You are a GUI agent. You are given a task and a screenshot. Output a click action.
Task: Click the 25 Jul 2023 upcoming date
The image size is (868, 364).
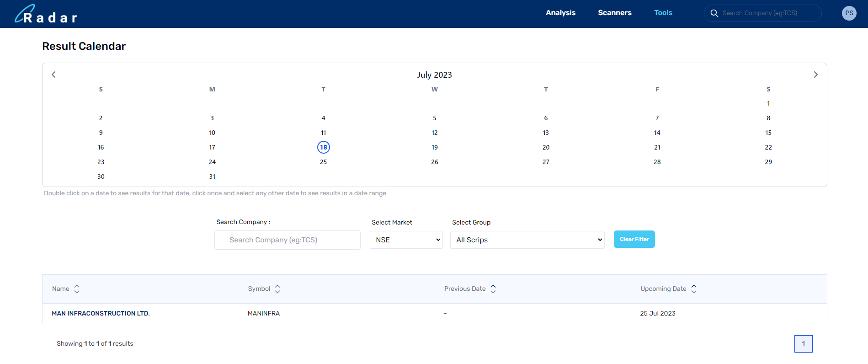point(658,314)
